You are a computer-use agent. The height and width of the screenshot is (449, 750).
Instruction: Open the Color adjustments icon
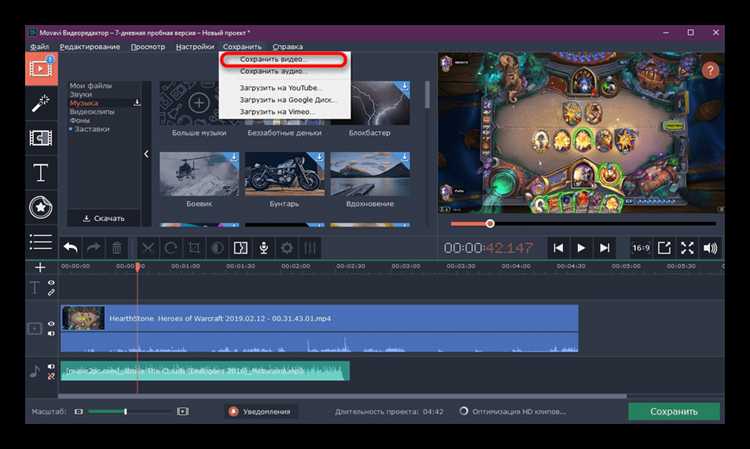[217, 248]
